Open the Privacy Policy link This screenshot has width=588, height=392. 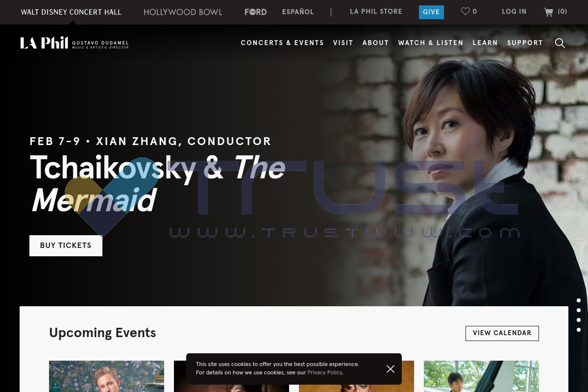click(x=325, y=373)
